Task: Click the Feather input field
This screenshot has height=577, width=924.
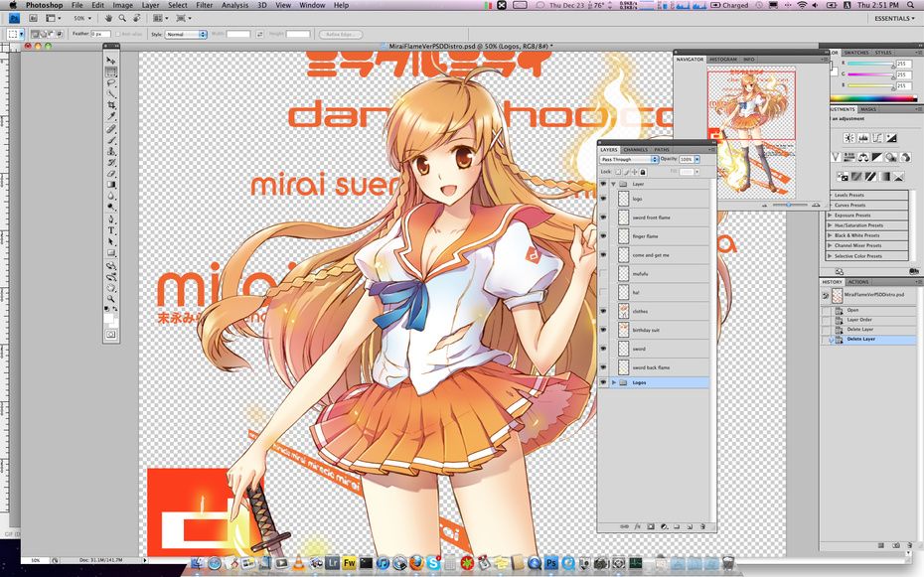Action: point(102,34)
